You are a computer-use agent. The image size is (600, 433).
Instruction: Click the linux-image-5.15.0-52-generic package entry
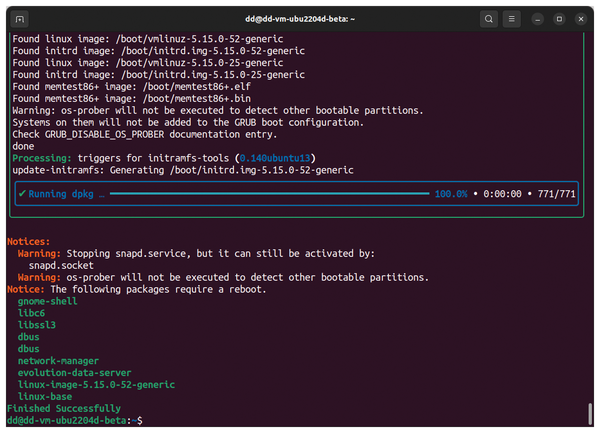point(96,384)
